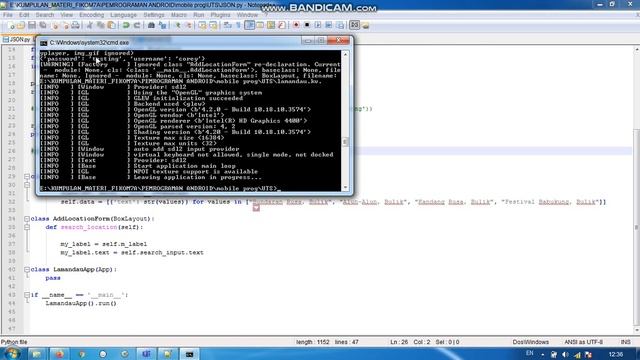Collapse the fold marker at line 29
Screen dimensions: 640x360
27,177
